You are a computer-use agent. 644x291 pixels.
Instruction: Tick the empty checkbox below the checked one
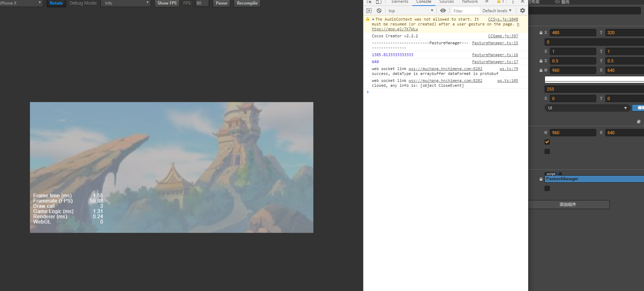pos(547,152)
